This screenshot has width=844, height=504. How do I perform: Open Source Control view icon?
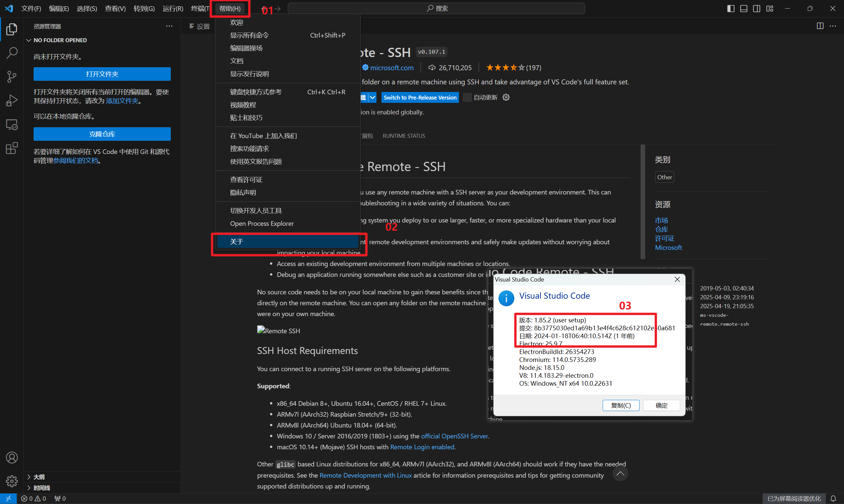coord(12,76)
